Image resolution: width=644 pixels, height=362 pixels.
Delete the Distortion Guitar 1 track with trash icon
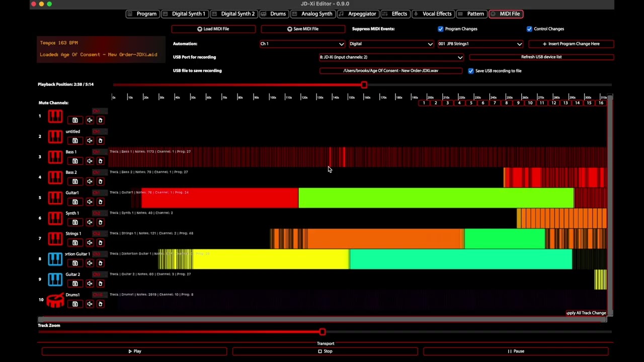click(x=100, y=263)
